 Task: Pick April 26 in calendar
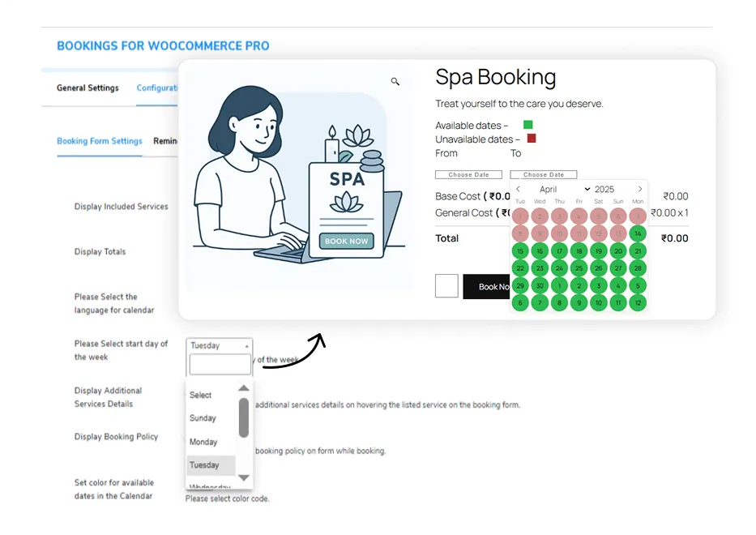[x=598, y=268]
